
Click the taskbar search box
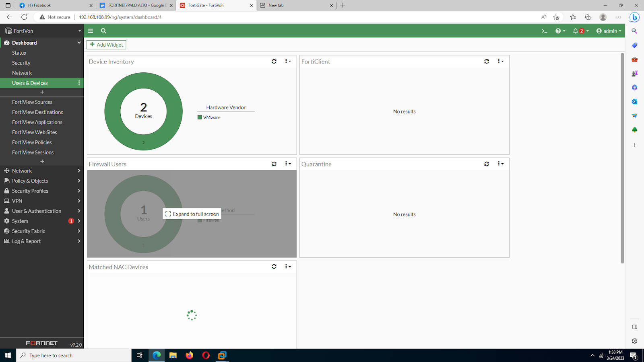74,355
